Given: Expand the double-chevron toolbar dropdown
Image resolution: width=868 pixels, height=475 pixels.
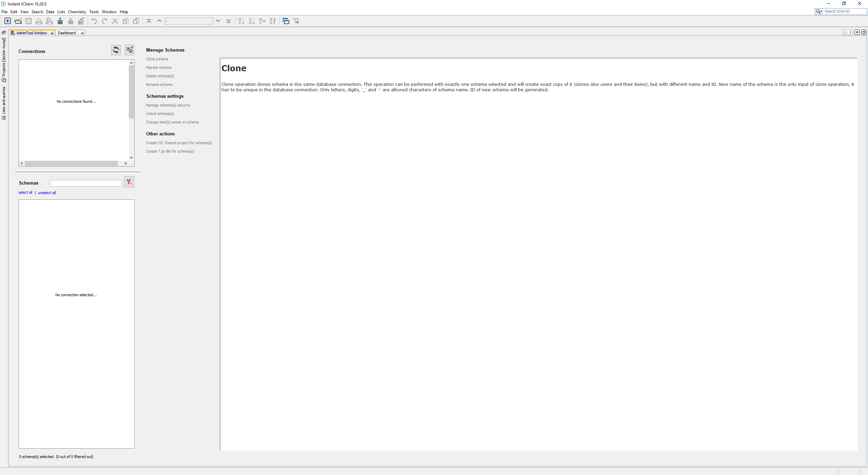Looking at the screenshot, I should tap(229, 21).
